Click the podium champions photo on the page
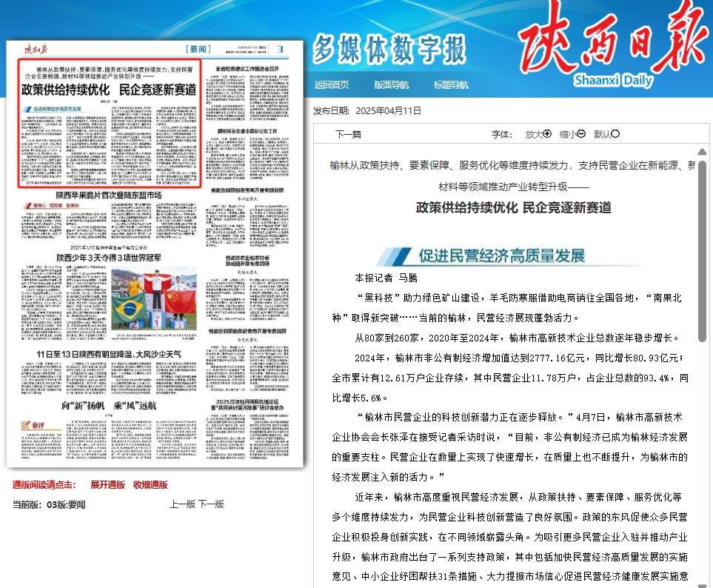This screenshot has width=713, height=588. pos(154,299)
